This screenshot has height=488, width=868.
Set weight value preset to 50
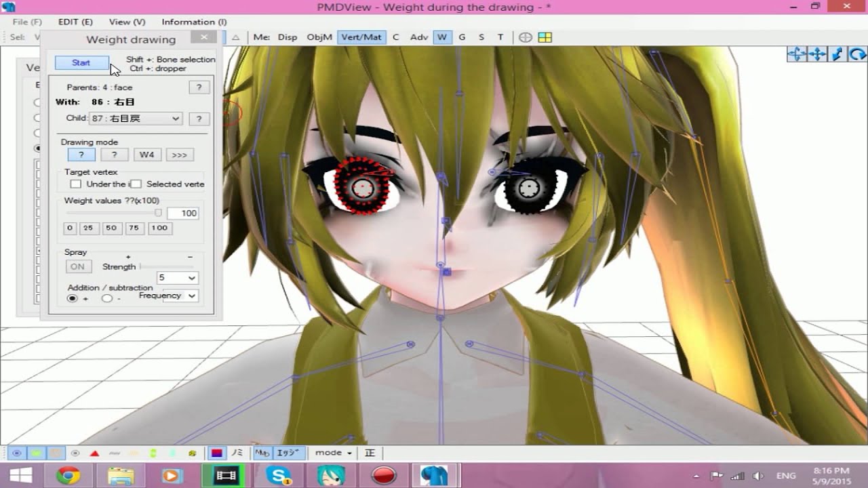point(111,228)
